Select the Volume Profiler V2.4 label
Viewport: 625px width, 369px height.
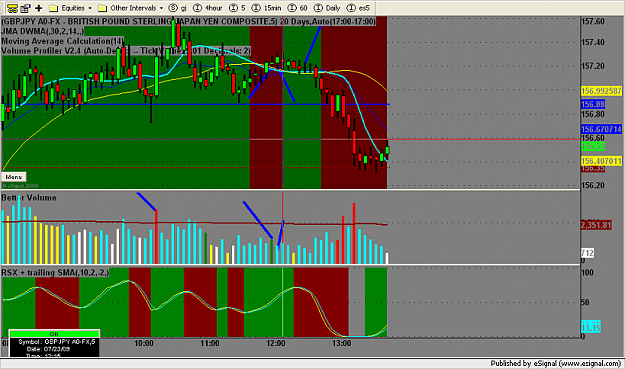pyautogui.click(x=126, y=51)
